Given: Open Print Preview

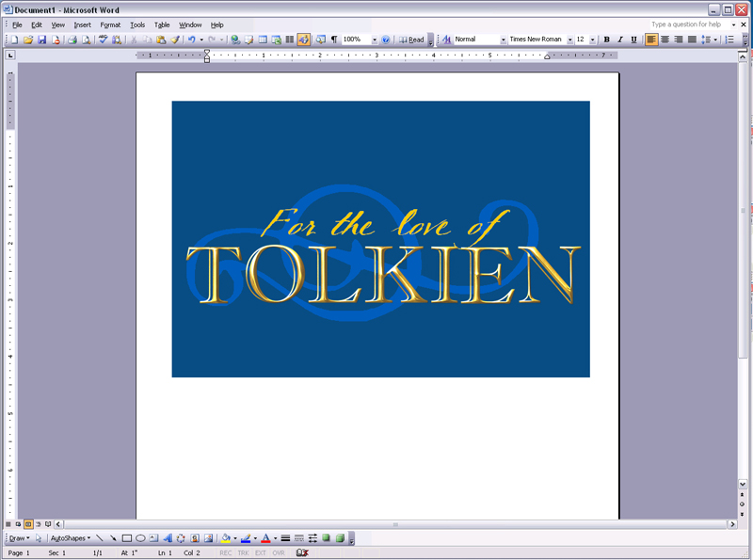Looking at the screenshot, I should coord(86,40).
